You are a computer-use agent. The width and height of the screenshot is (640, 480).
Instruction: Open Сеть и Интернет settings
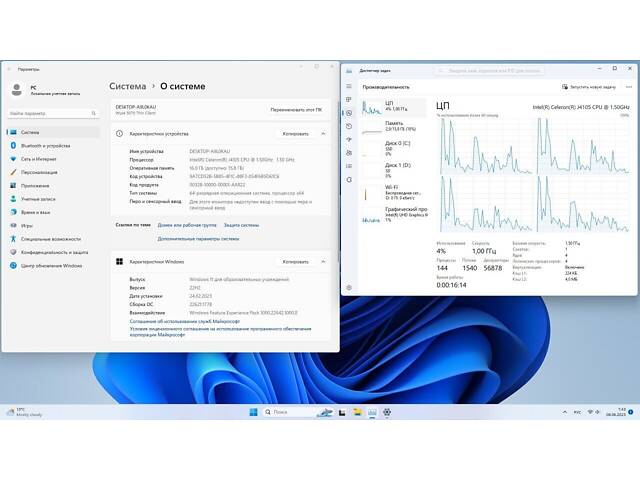point(53,159)
